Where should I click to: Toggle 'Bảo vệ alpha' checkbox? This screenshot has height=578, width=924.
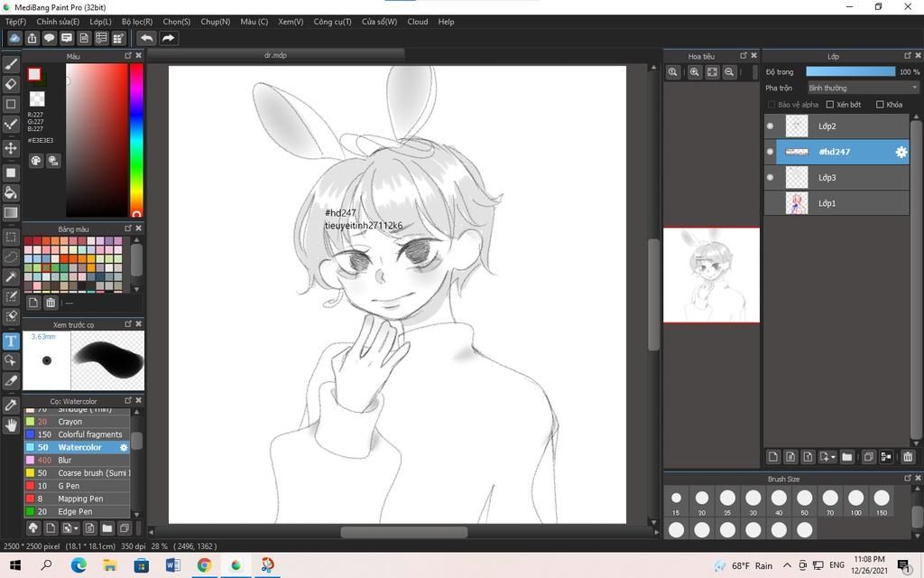pyautogui.click(x=771, y=105)
